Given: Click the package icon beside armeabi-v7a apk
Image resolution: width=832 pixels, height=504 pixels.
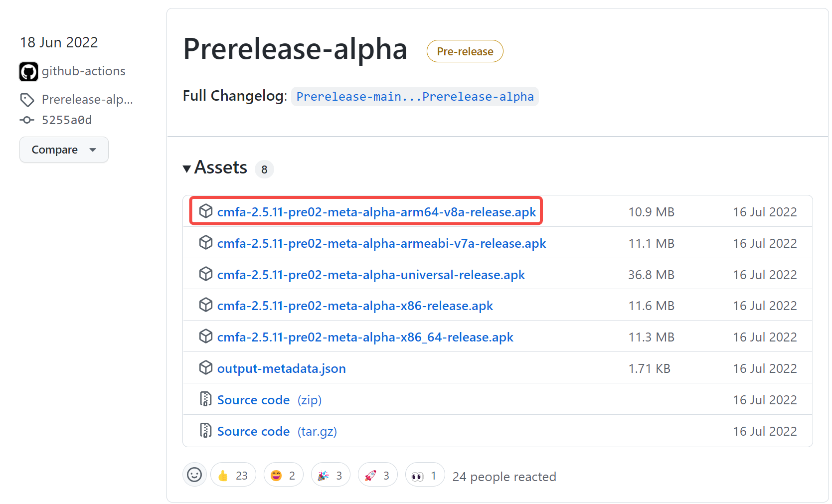Looking at the screenshot, I should pyautogui.click(x=206, y=242).
